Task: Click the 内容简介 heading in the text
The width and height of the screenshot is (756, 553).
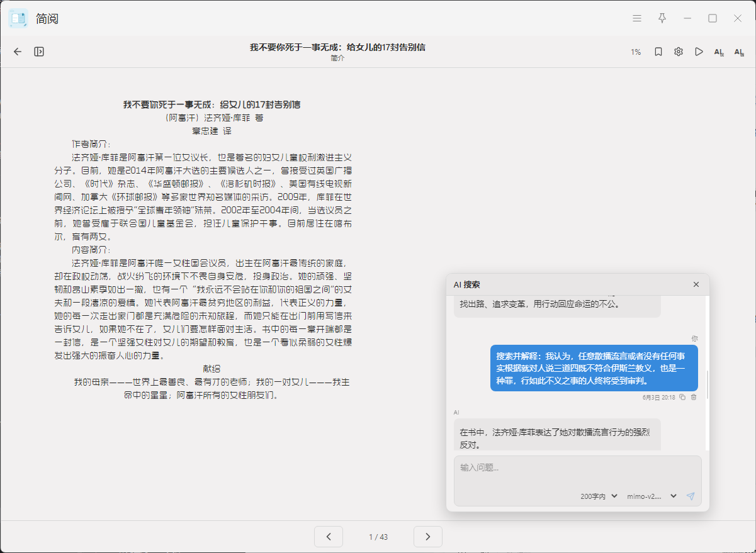Action: click(91, 250)
